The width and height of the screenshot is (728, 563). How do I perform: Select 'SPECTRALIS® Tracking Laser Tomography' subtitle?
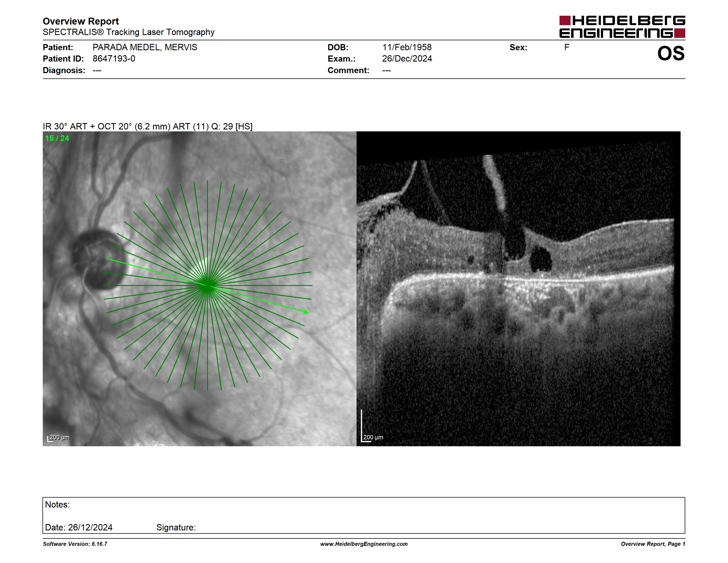click(x=128, y=32)
